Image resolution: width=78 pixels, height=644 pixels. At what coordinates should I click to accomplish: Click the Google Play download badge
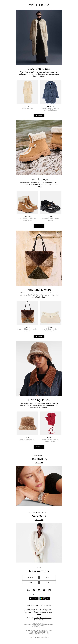tap(45, 599)
